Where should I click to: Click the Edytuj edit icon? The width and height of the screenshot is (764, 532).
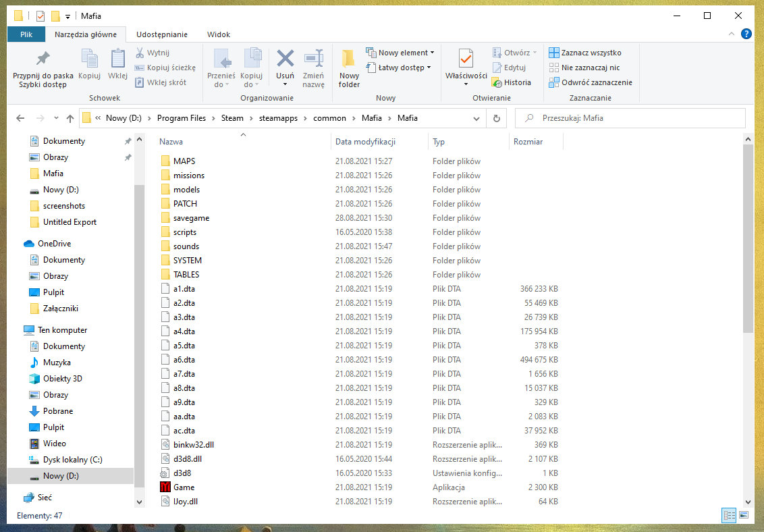[x=497, y=68]
